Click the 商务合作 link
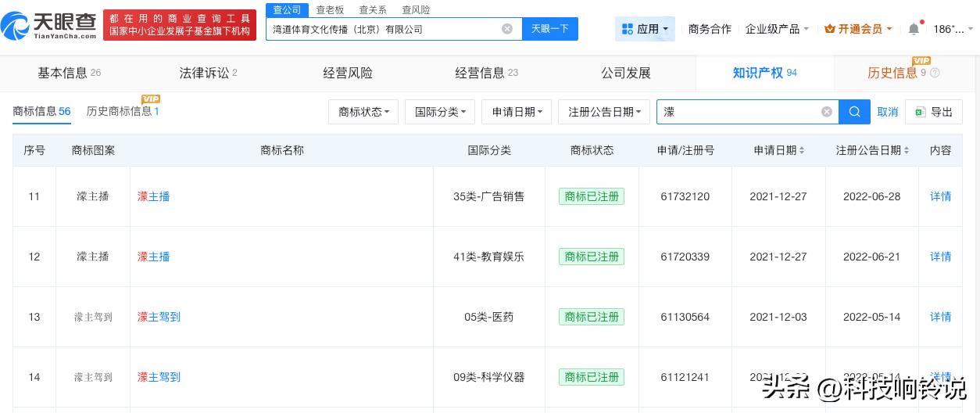Image resolution: width=980 pixels, height=413 pixels. pos(710,29)
